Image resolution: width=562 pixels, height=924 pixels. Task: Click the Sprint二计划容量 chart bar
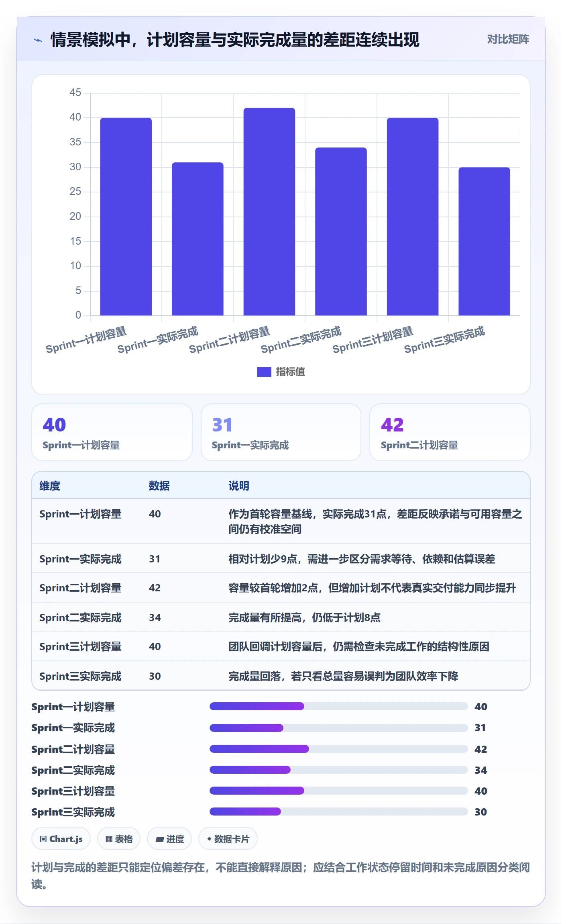click(269, 212)
